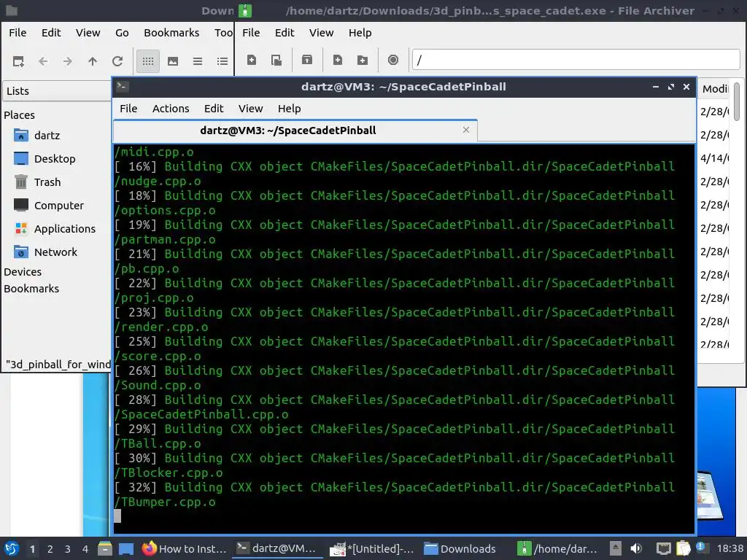Viewport: 747px width, 560px height.
Task: Open the File Archiver View menu
Action: click(321, 33)
